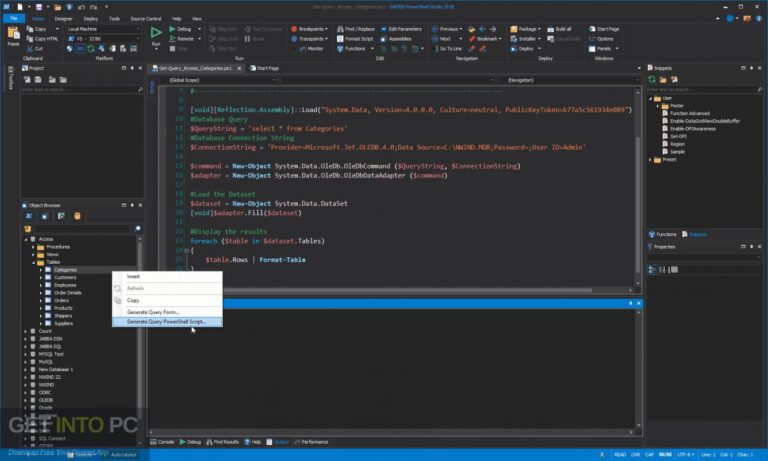Pin the Snippets panel
The height and width of the screenshot is (461, 768).
[751, 68]
